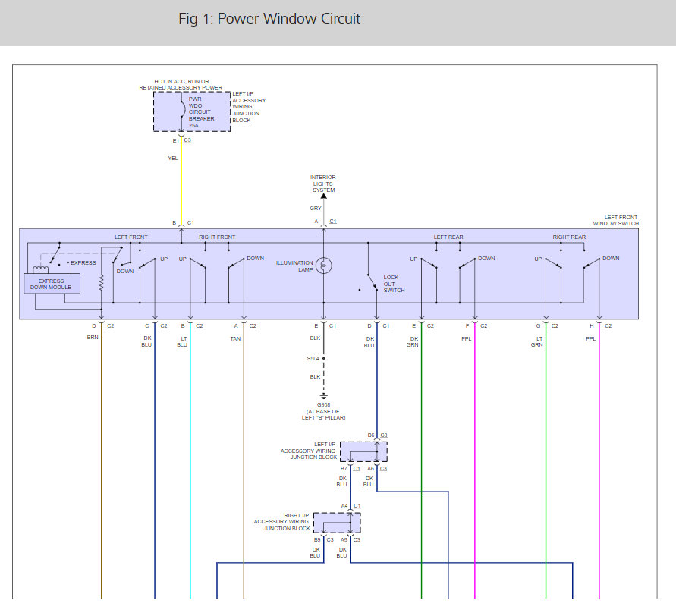This screenshot has height=616, width=676.
Task: Click the illumination lamp circle symbol
Action: [x=324, y=266]
